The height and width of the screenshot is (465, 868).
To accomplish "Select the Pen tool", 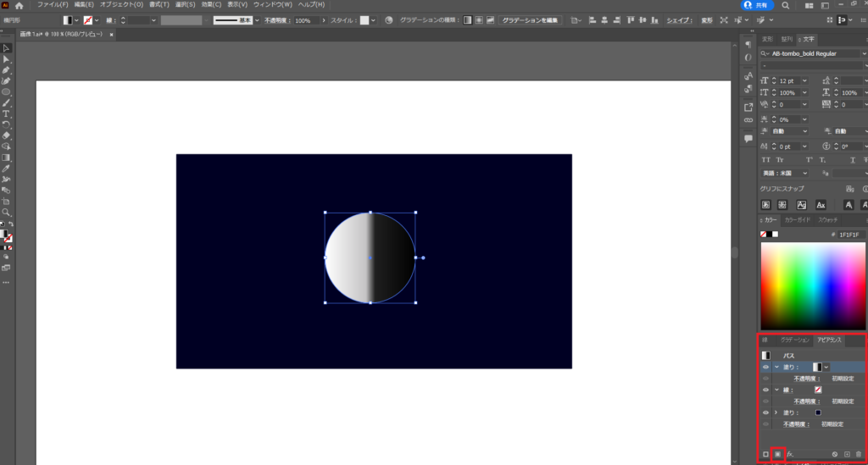I will tap(6, 70).
